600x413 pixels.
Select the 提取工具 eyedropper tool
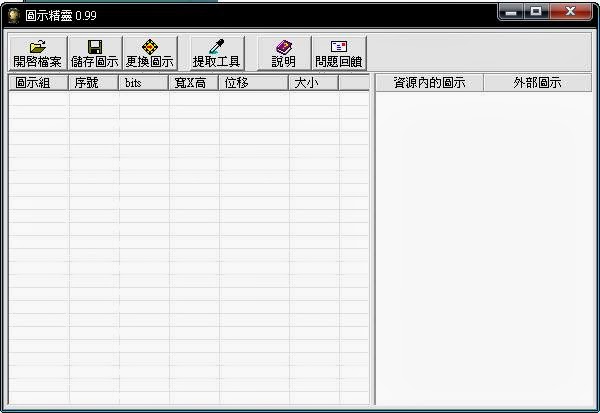tap(217, 53)
